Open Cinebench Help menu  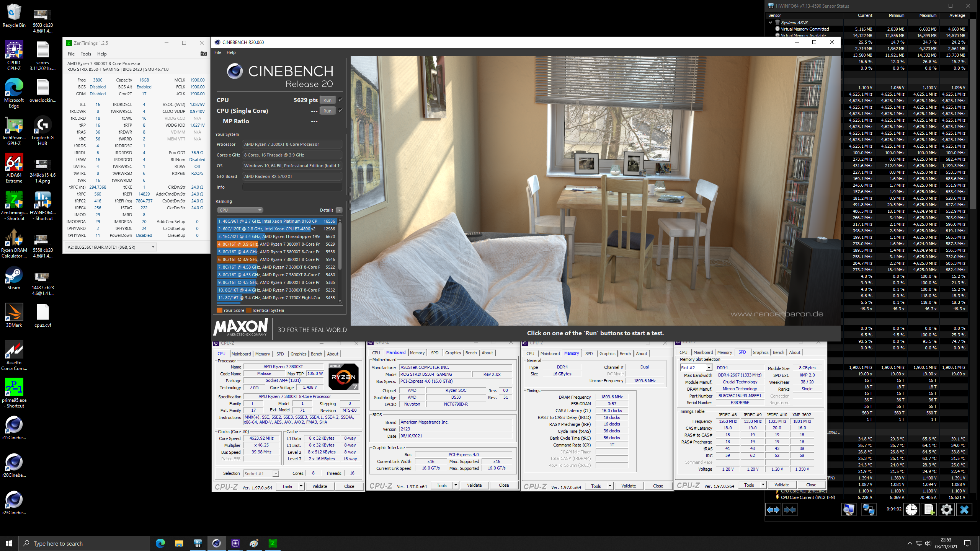231,52
